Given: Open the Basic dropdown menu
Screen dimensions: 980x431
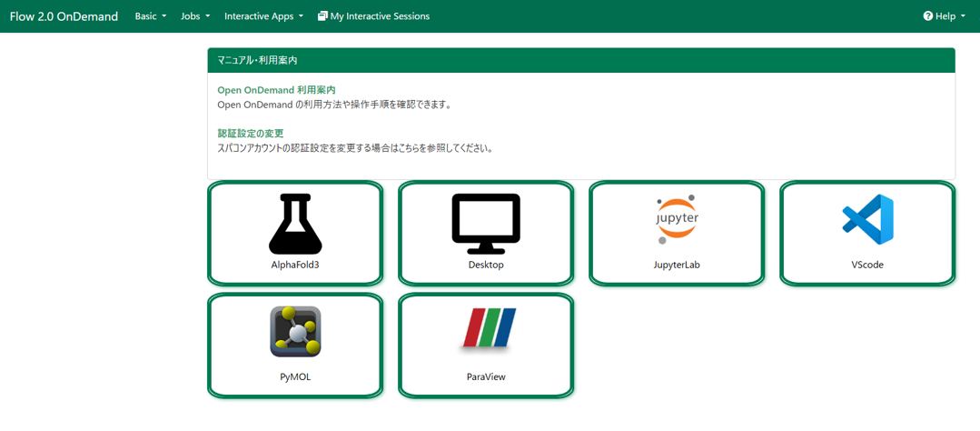Looking at the screenshot, I should pos(151,16).
